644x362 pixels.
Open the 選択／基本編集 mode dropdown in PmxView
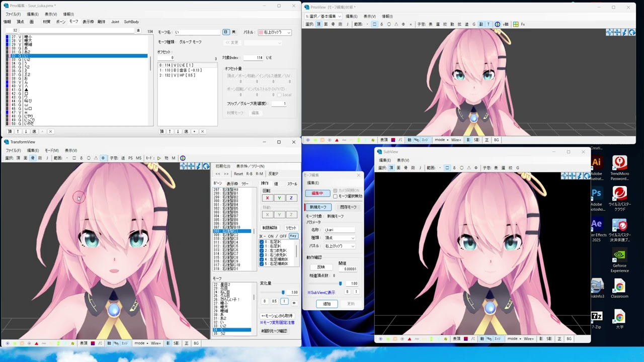tap(324, 16)
